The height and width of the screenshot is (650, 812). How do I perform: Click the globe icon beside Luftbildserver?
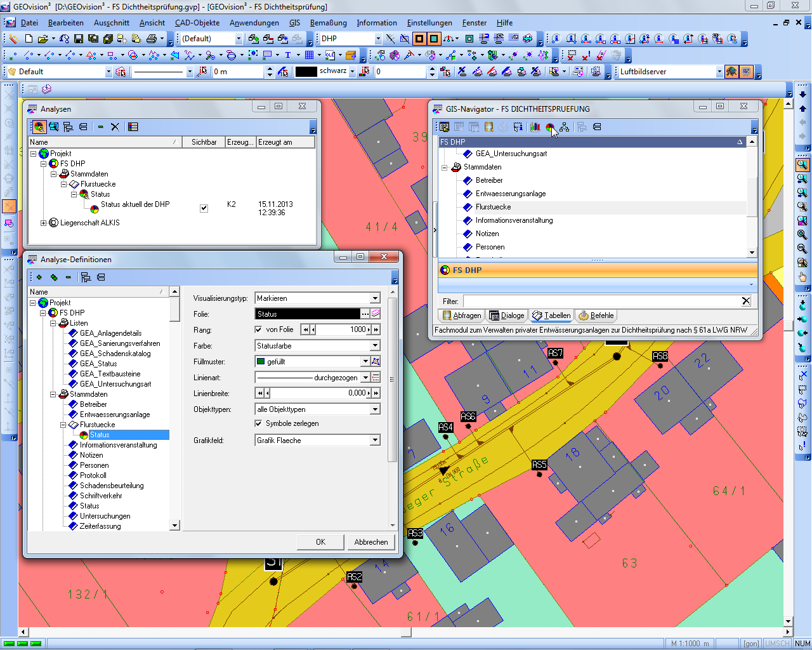pos(731,72)
